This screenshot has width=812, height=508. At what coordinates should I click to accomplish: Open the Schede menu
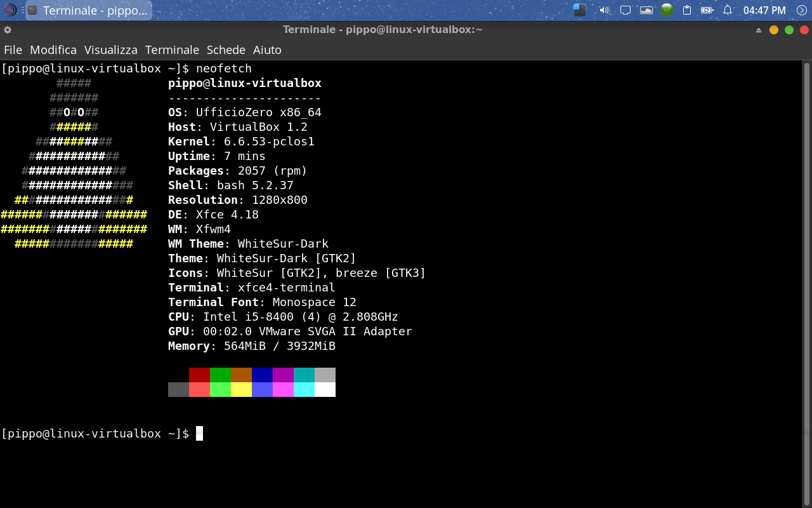226,50
